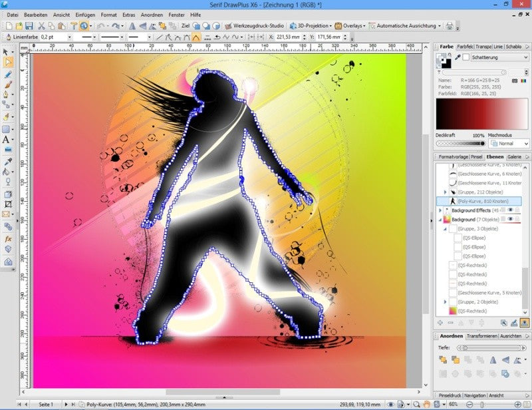Viewport: 532px width, 410px height.
Task: Go to the next page arrow in status bar
Action: click(66, 404)
